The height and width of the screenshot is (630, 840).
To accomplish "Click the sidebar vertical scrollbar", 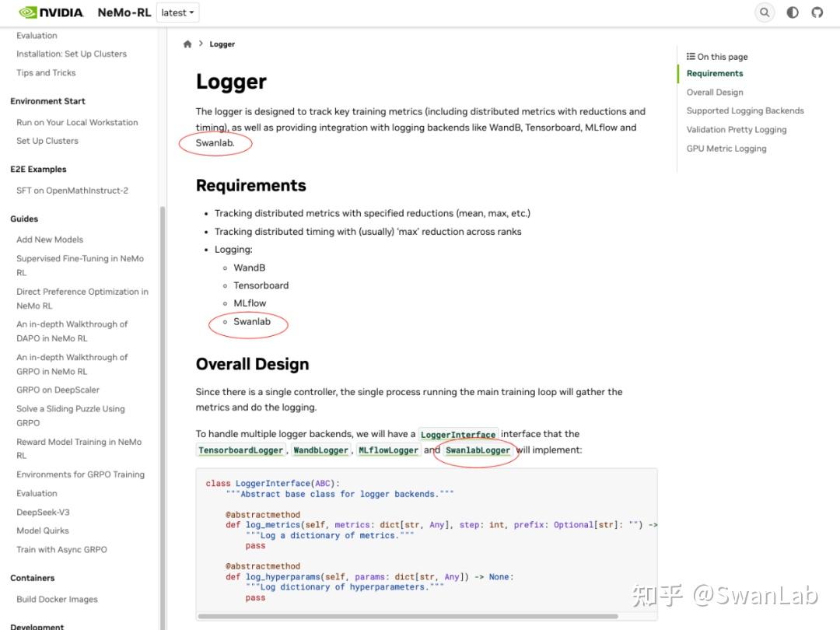I will click(x=163, y=418).
